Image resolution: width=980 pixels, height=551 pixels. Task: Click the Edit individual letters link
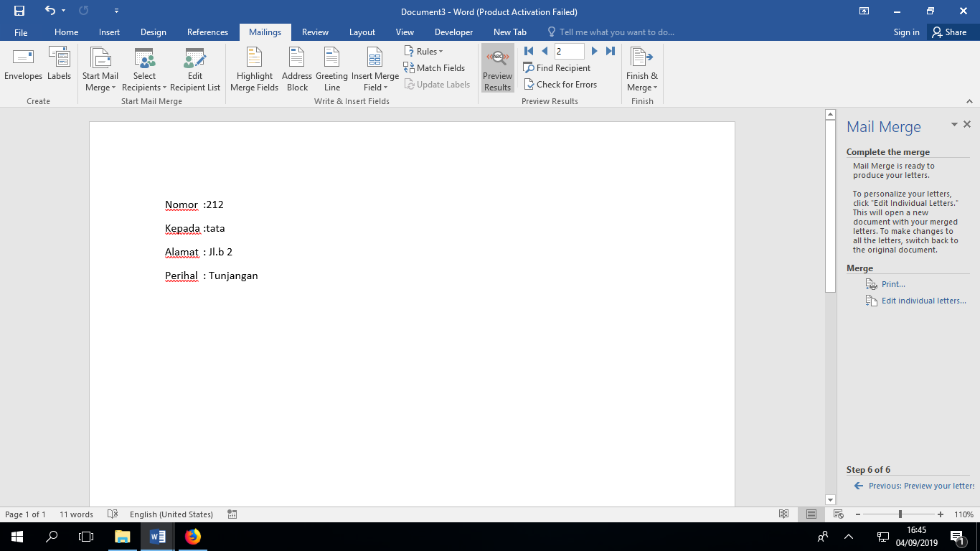click(923, 301)
